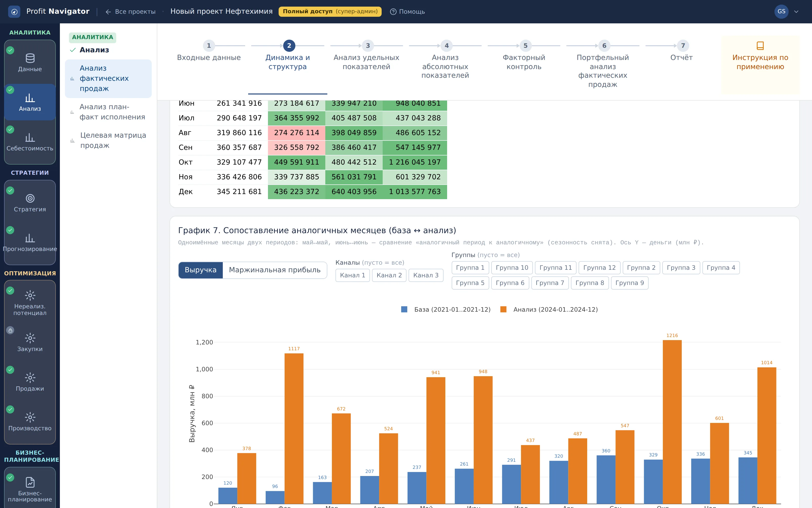Image resolution: width=812 pixels, height=508 pixels.
Task: Toggle Анализ (2024-01..2024-12) orange legend swatch
Action: (x=503, y=309)
